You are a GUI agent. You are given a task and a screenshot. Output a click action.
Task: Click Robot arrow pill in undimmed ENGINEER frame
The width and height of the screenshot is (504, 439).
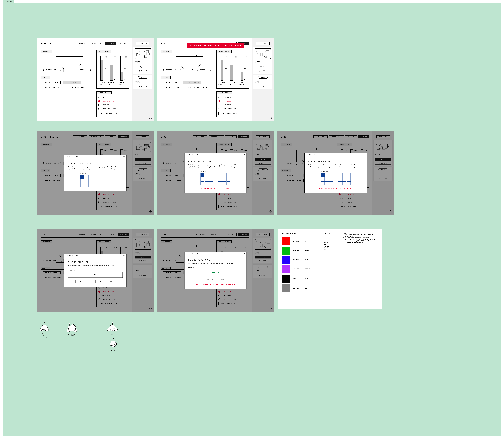click(x=84, y=70)
